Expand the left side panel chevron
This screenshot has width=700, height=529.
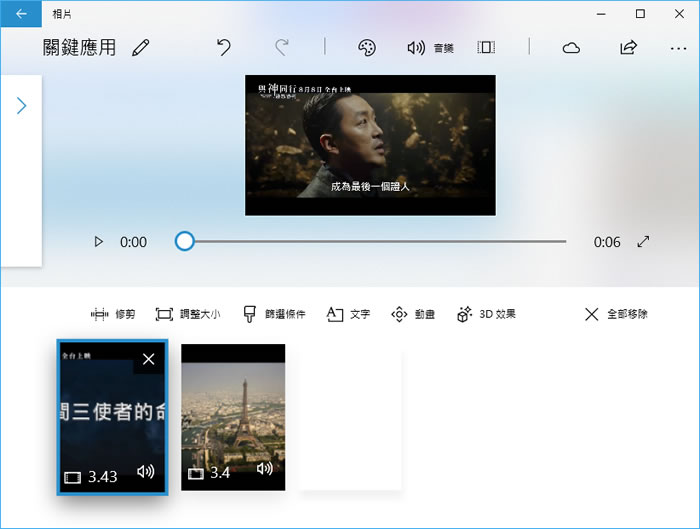pos(21,106)
